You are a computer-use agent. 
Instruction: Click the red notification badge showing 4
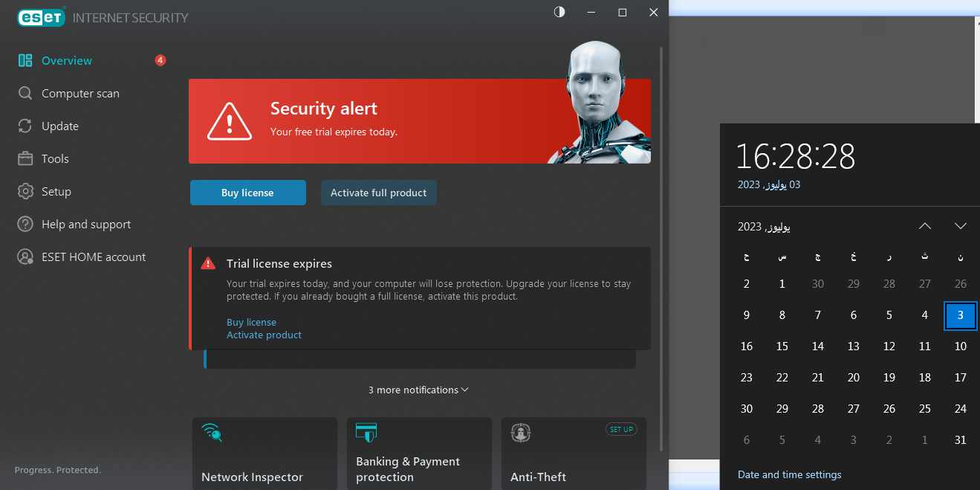coord(160,60)
